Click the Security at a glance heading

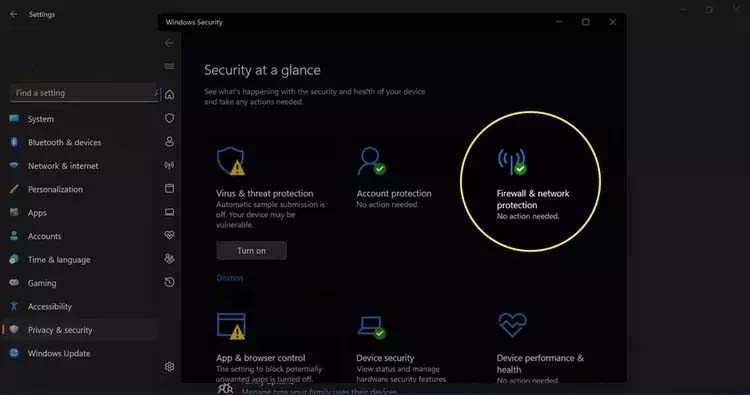262,70
